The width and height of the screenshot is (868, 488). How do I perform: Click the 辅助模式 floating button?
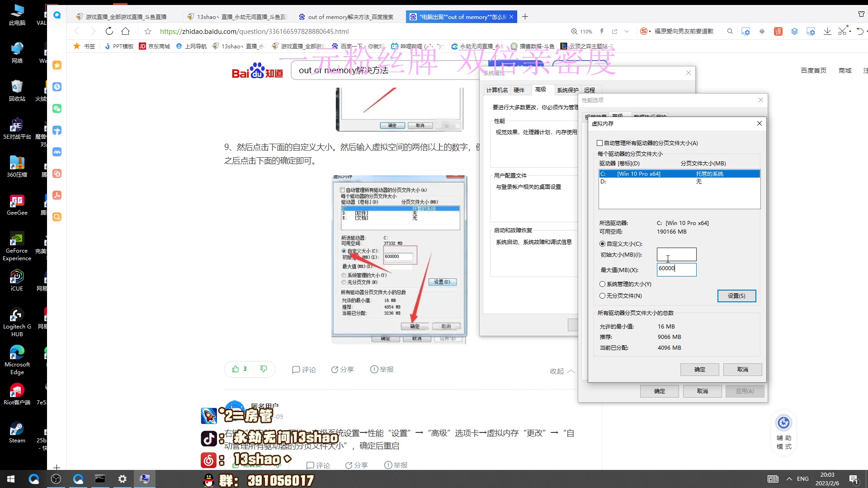pos(783,432)
